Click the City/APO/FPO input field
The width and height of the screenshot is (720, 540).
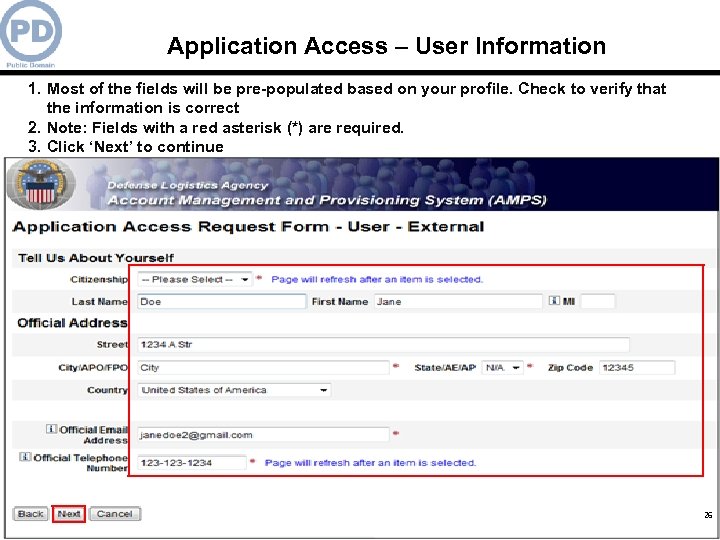(263, 368)
